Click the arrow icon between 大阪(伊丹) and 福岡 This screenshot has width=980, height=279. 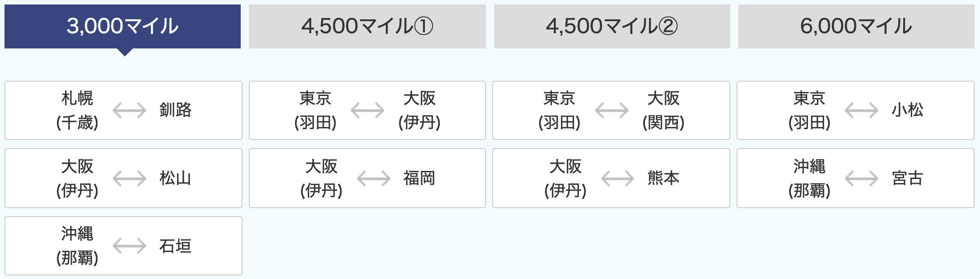point(374,179)
